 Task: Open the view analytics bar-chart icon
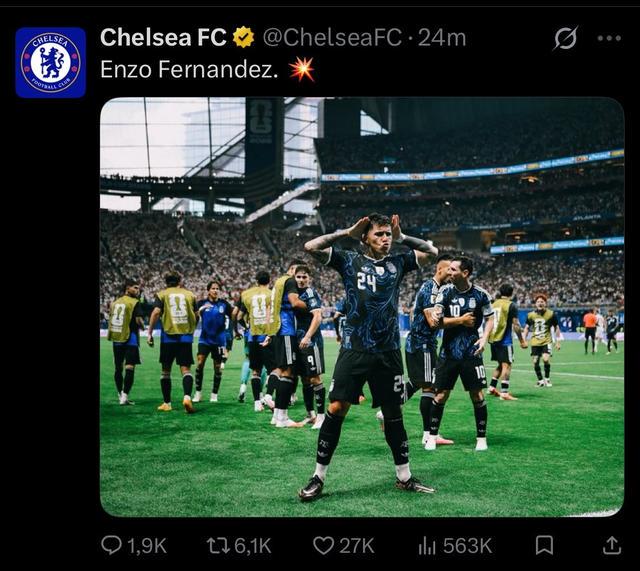tap(427, 546)
